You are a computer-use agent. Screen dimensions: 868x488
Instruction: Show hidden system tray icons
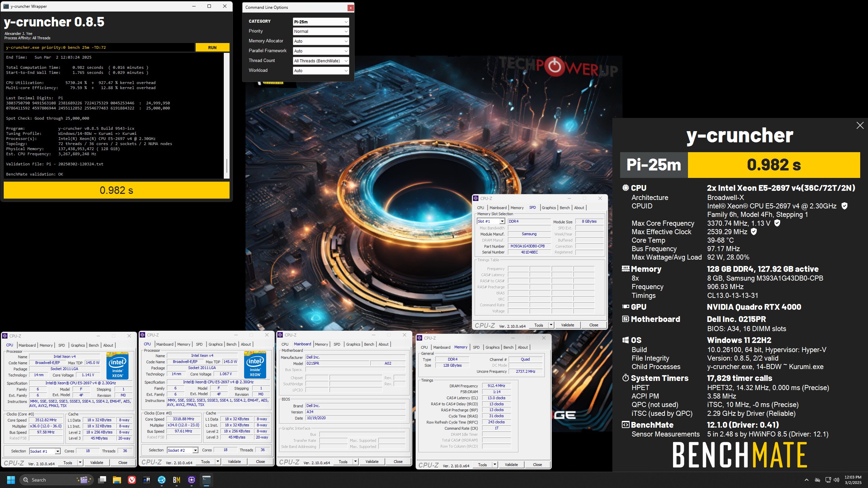pyautogui.click(x=807, y=480)
